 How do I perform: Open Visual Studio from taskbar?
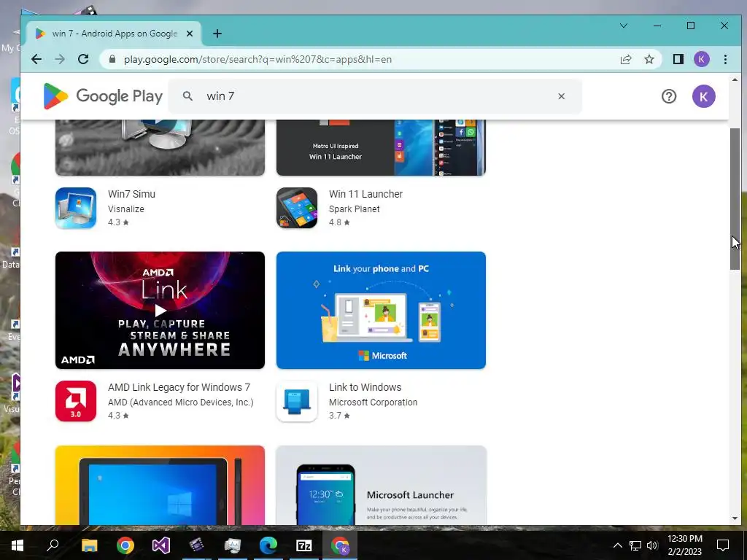click(x=160, y=545)
